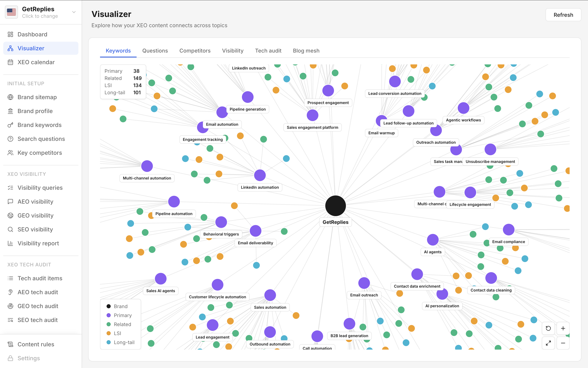
Task: Click the Prospect engagement label
Action: 328,103
